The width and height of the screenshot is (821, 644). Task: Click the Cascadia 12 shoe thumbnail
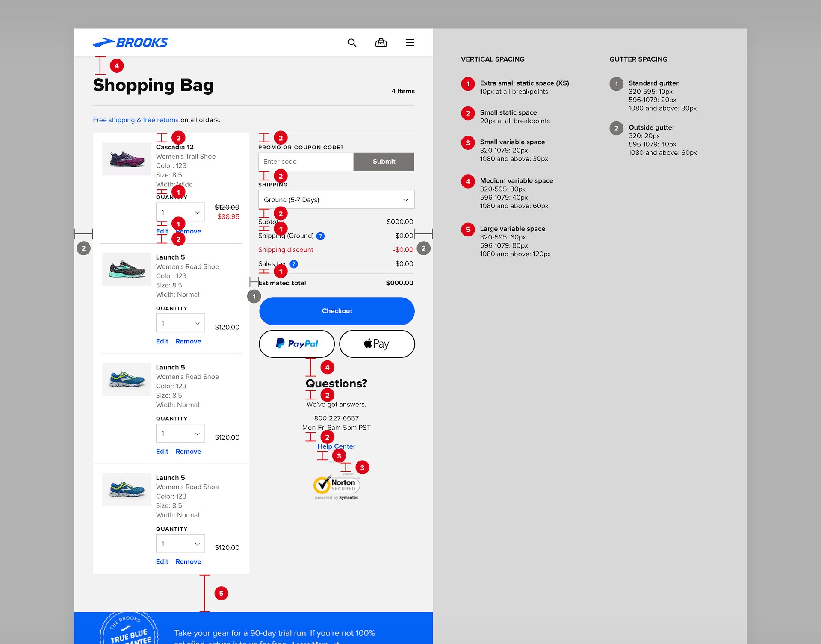[127, 159]
